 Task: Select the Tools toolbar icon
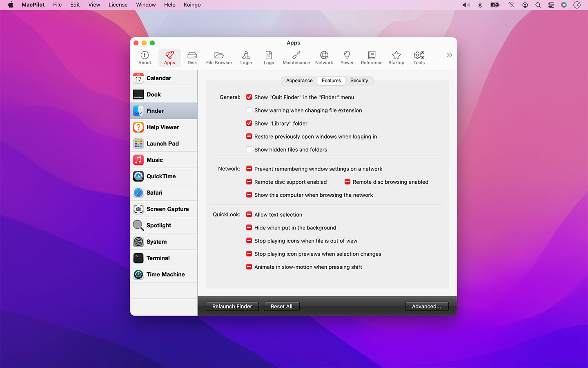(x=419, y=58)
